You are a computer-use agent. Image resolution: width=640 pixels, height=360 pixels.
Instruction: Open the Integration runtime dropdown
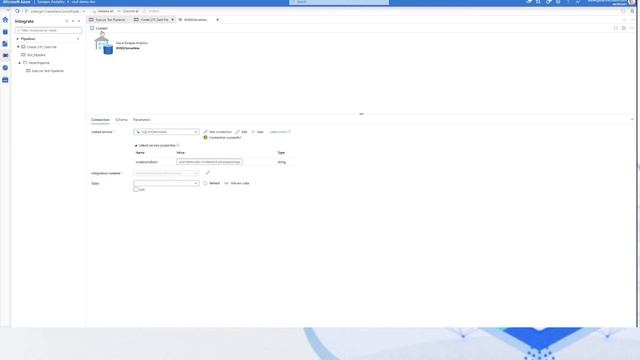pos(166,173)
